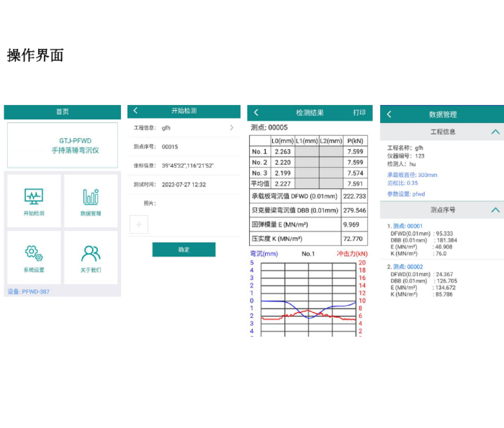
Task: Click the 冲击力(kN) axis label
Action: pyautogui.click(x=352, y=254)
